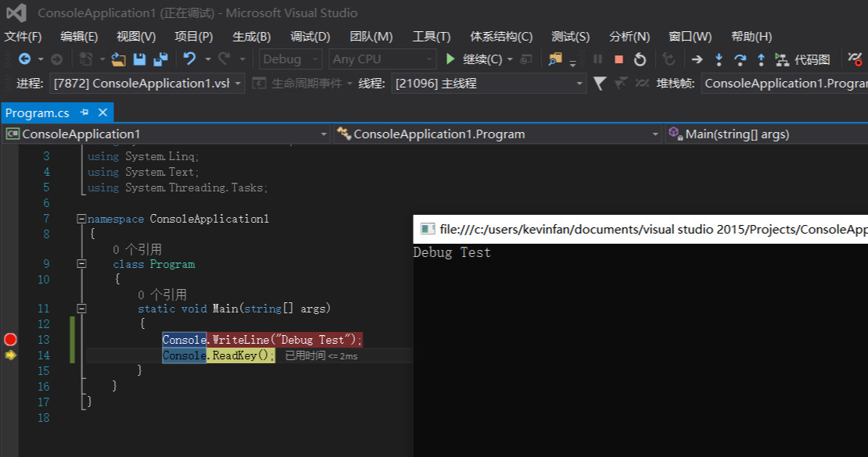Select the Step Into debug icon
Viewport: 868px width, 457px height.
tap(719, 59)
